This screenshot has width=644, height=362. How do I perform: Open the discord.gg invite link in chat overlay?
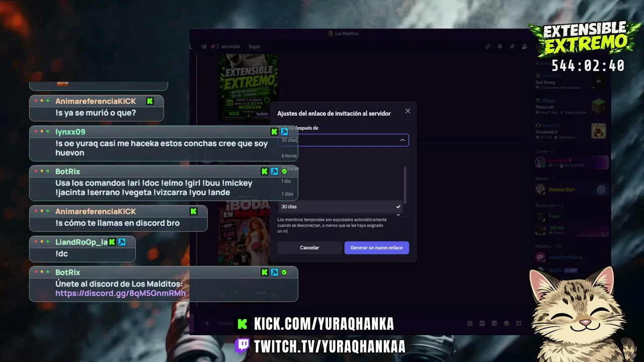(x=121, y=294)
